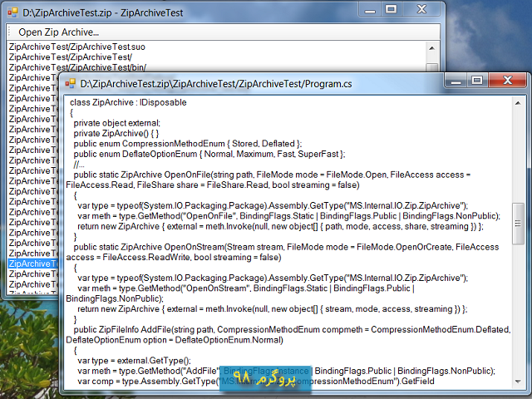The height and width of the screenshot is (399, 532).
Task: Click the code viewer's scroll up arrow
Action: 518,101
